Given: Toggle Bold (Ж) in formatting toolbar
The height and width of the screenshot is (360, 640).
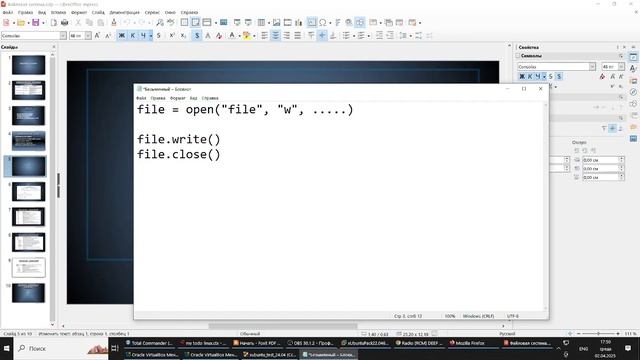Looking at the screenshot, I should pyautogui.click(x=122, y=36).
